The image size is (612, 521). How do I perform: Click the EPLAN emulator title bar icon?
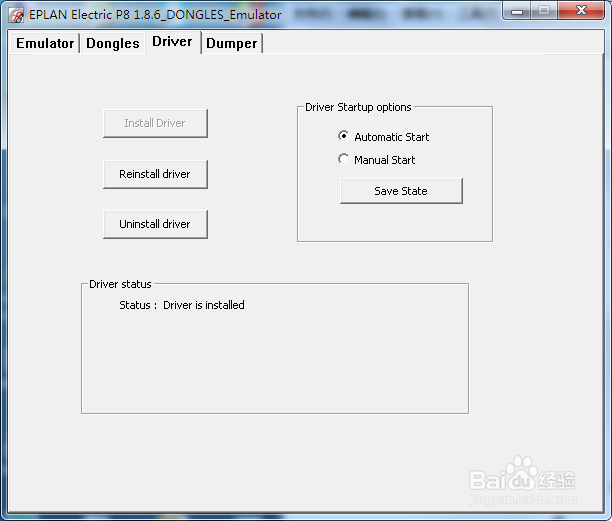pos(16,16)
